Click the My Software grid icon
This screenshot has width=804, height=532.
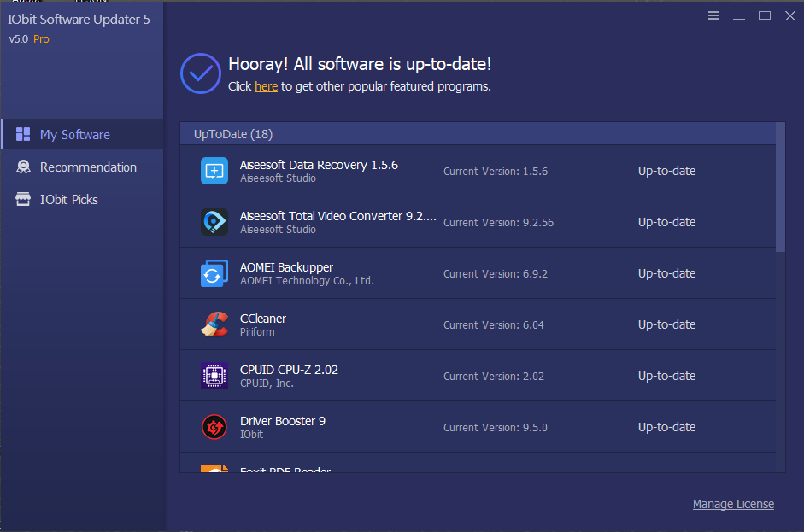click(23, 134)
